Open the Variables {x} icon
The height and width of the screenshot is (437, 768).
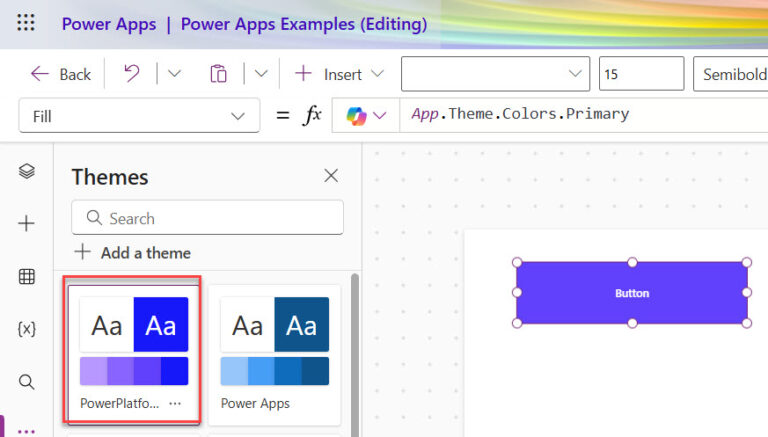coord(26,329)
